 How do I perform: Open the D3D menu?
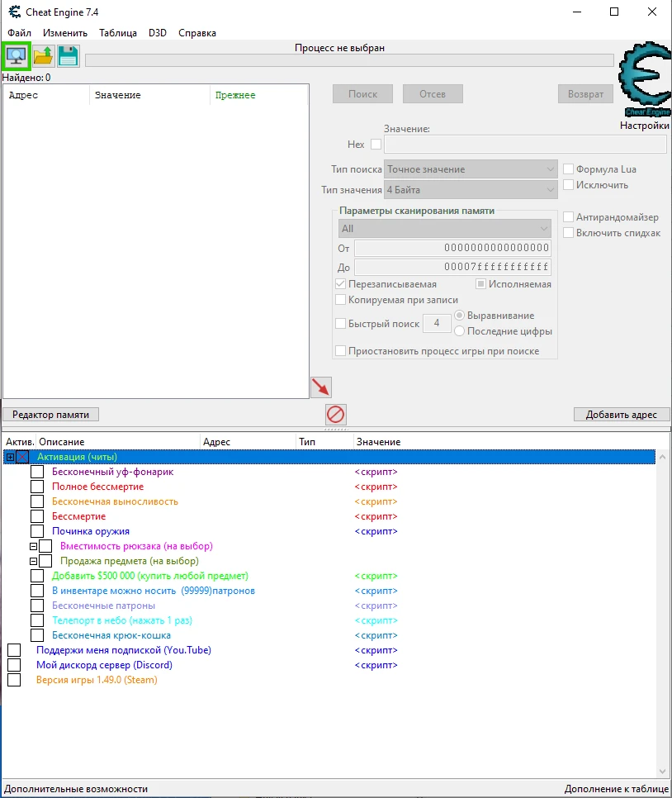[157, 33]
